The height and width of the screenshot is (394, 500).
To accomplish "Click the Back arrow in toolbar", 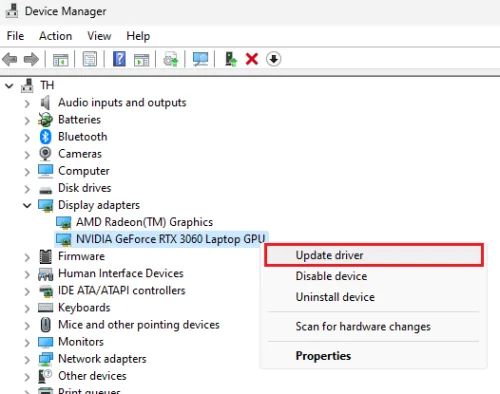I will [x=10, y=60].
